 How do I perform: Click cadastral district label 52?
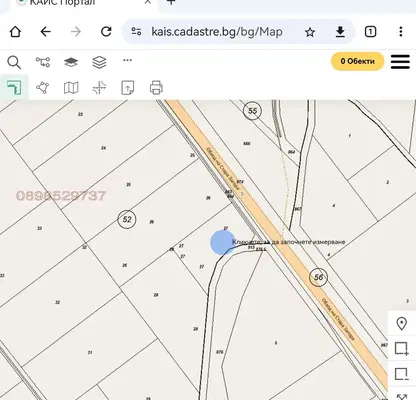[x=127, y=219]
